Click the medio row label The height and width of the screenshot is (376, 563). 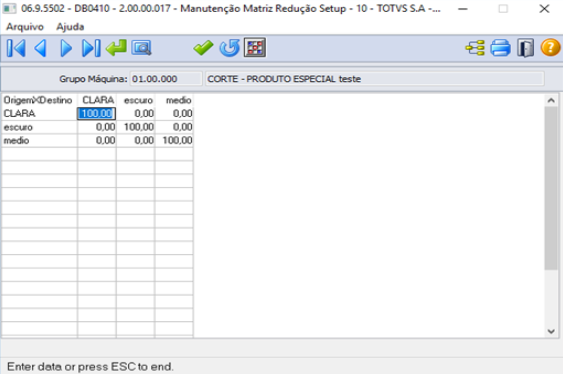point(39,140)
